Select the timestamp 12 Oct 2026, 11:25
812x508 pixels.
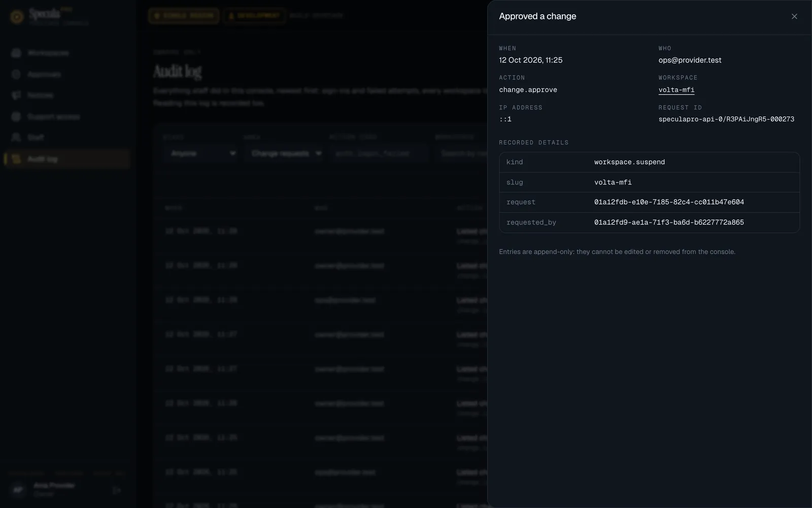click(x=530, y=60)
